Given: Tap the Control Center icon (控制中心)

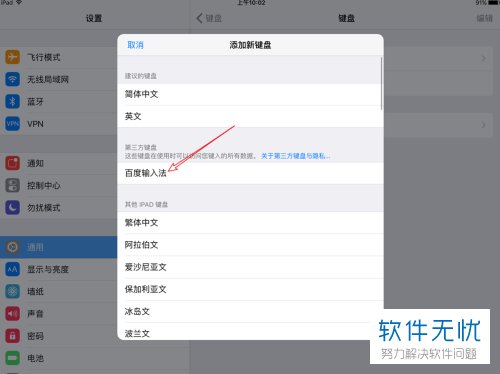Looking at the screenshot, I should click(12, 185).
